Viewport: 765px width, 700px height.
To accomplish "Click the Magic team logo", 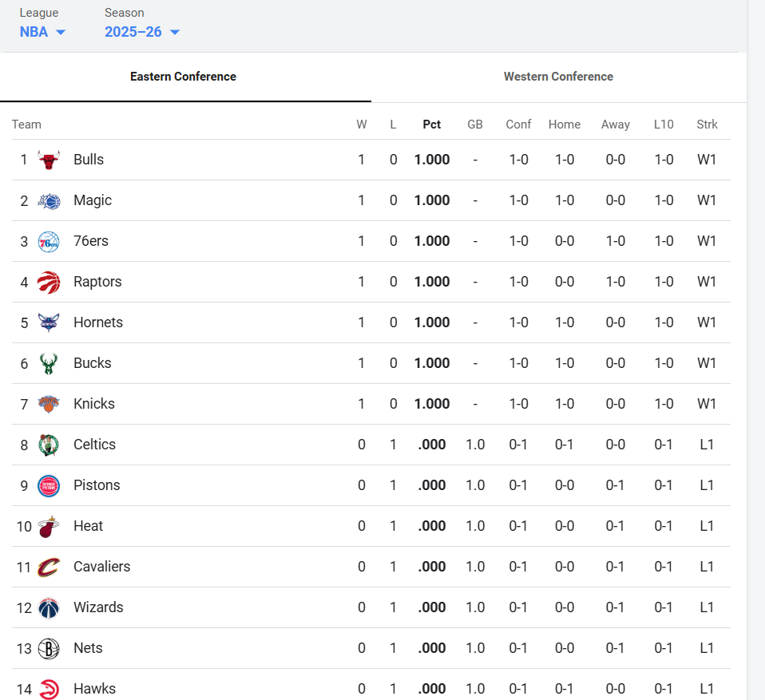I will click(49, 201).
